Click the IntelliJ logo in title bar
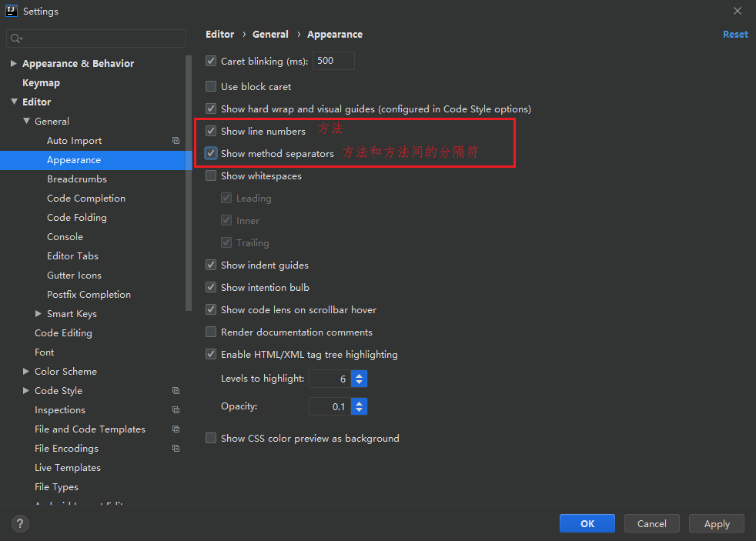This screenshot has width=756, height=541. 12,11
